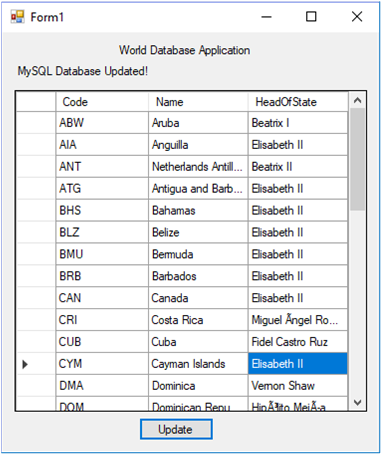The height and width of the screenshot is (454, 381).
Task: Click the Update button
Action: pyautogui.click(x=176, y=429)
